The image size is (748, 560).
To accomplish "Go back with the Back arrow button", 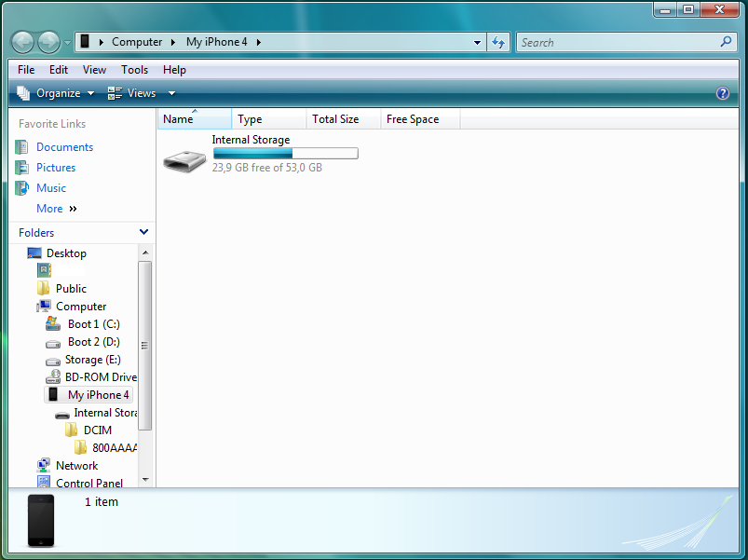I will [22, 43].
